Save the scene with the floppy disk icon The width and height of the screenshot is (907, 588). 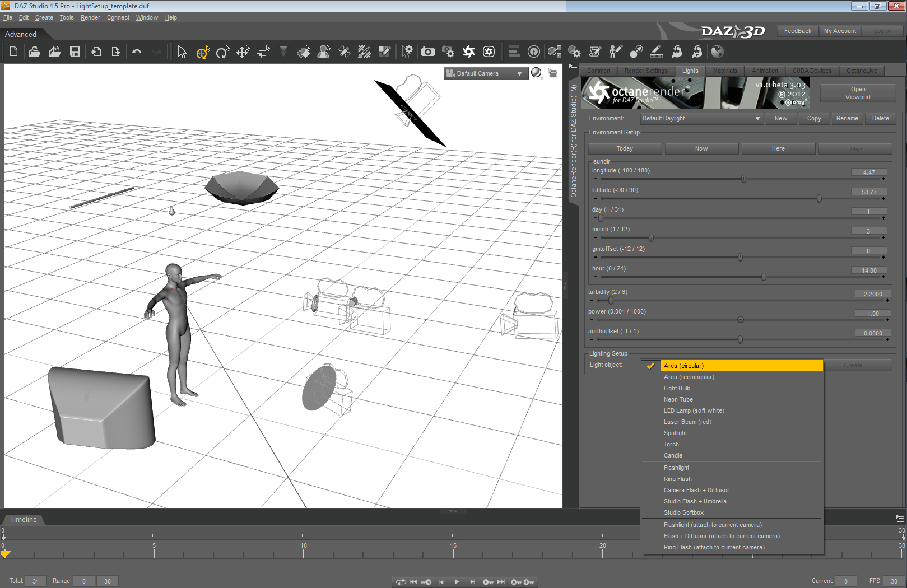coord(75,52)
